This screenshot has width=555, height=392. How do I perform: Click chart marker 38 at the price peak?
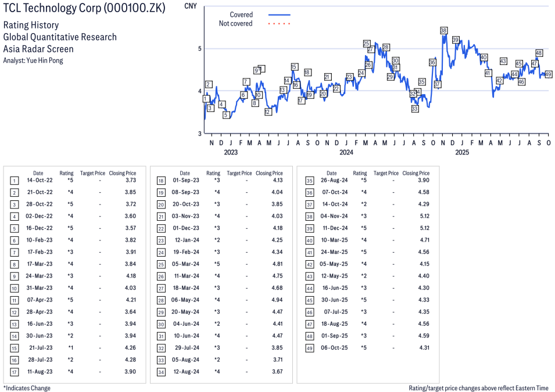tap(443, 30)
